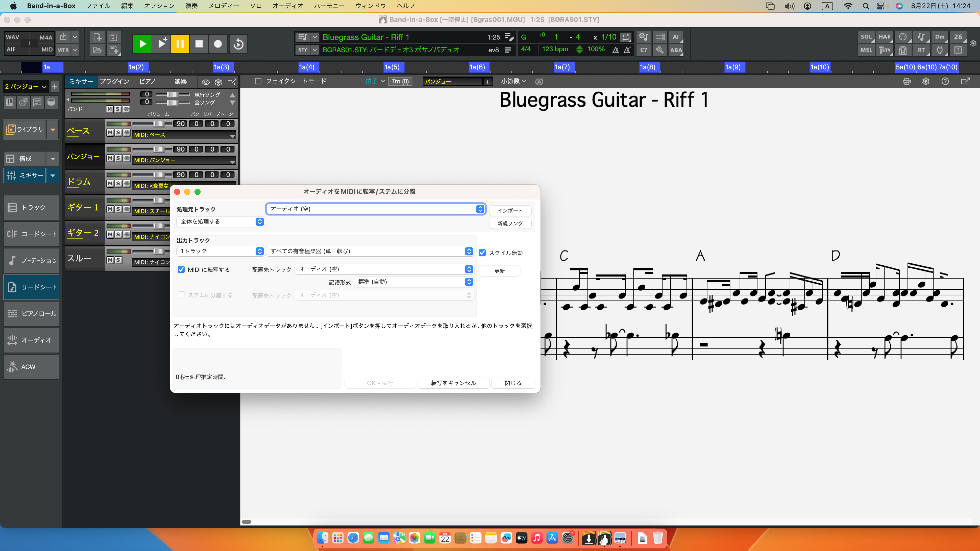Open the mixer settings gear icon

218,82
